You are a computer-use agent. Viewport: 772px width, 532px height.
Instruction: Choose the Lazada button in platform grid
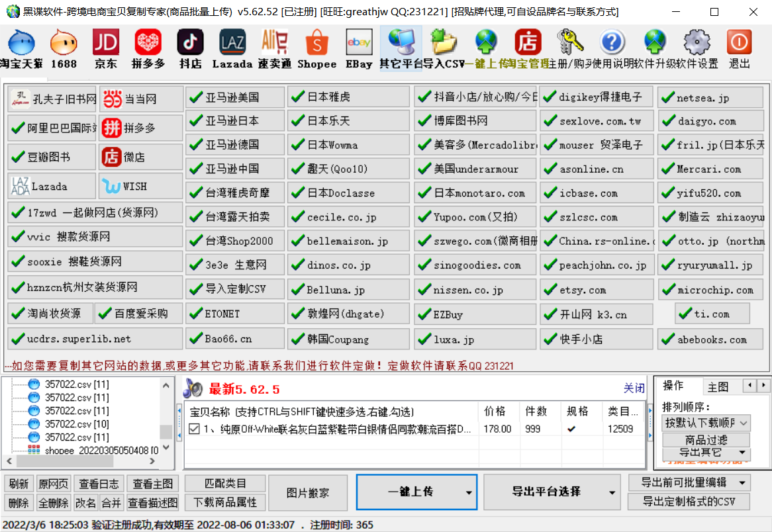point(52,186)
